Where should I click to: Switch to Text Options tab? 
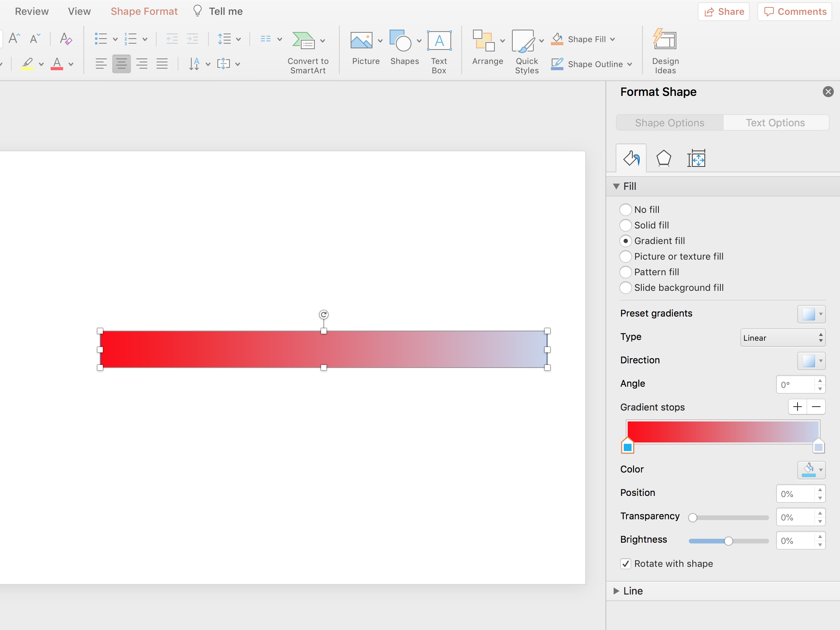coord(775,123)
